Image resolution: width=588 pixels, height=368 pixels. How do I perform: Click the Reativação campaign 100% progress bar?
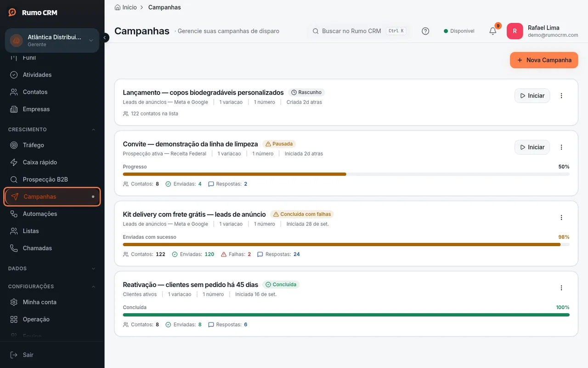[x=346, y=315]
